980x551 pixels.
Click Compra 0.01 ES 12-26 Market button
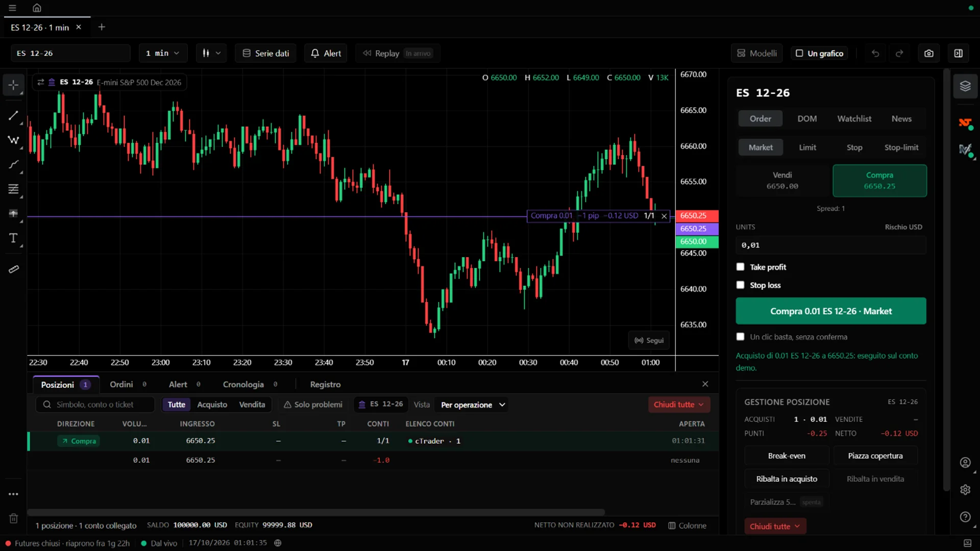[x=831, y=311]
